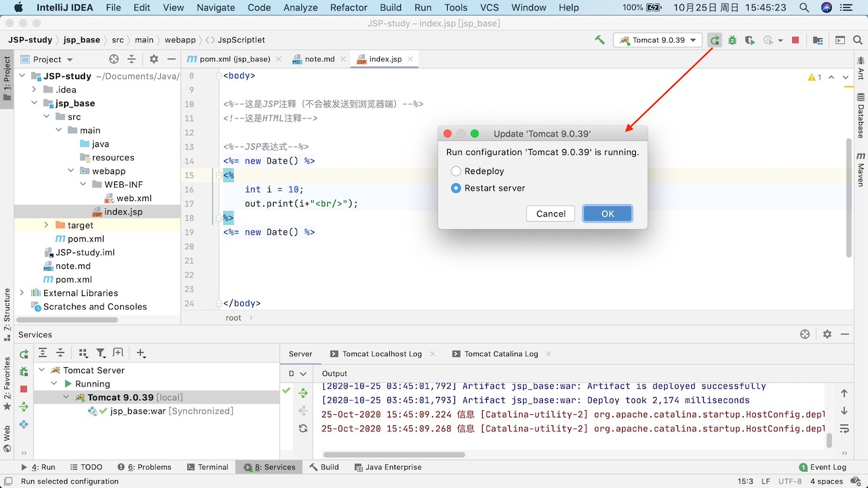Viewport: 868px width, 488px height.
Task: Click the Build Project hammer icon
Action: click(600, 40)
